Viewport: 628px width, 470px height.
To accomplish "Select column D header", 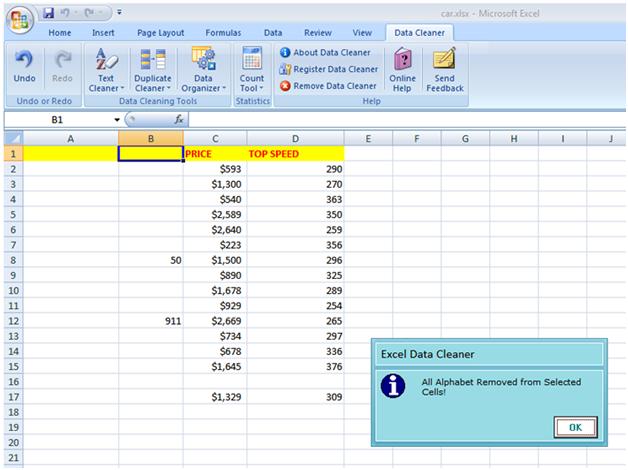I will point(295,139).
